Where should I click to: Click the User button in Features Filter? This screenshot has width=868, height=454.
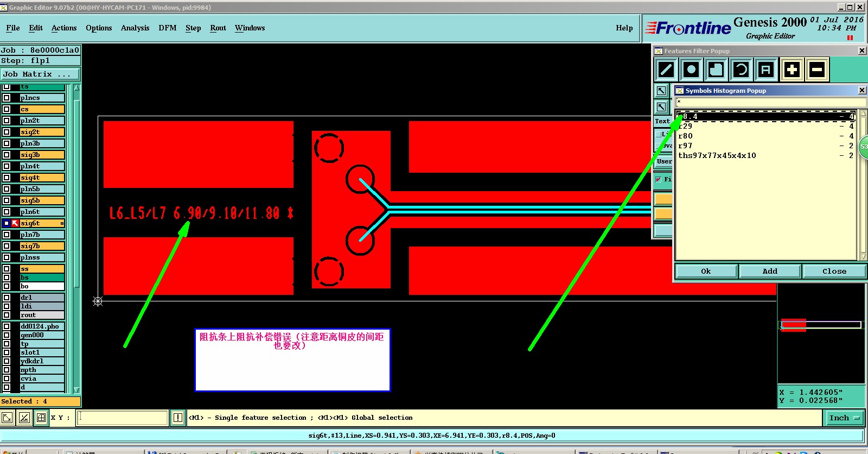[x=664, y=161]
